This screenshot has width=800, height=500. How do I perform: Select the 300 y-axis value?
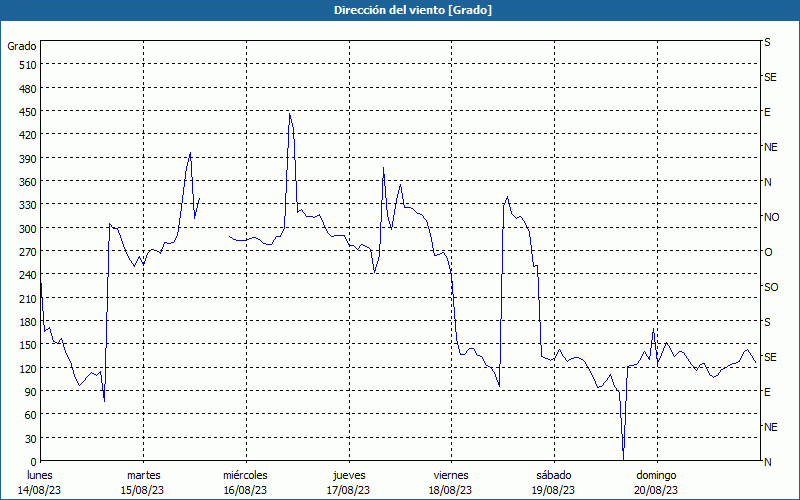coord(28,229)
